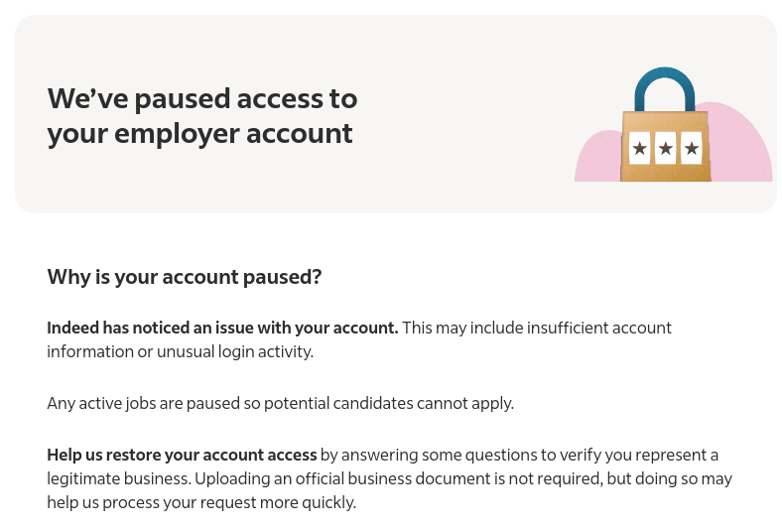Image resolution: width=782 pixels, height=532 pixels.
Task: Click the text "This may include insufficient account"
Action: (537, 328)
